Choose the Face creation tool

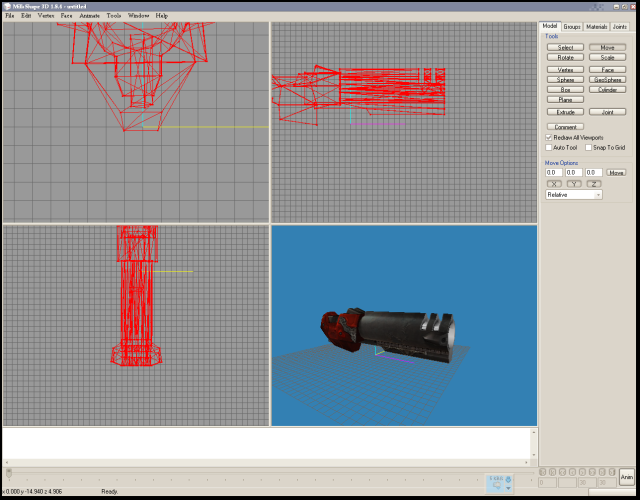(x=607, y=70)
